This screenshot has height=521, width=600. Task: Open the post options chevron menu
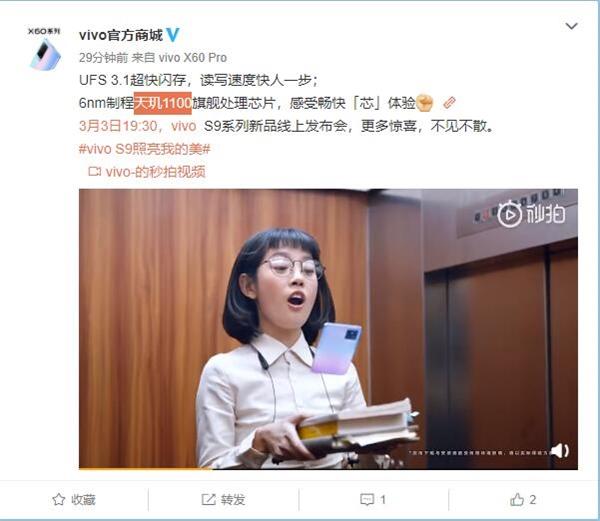click(x=571, y=26)
